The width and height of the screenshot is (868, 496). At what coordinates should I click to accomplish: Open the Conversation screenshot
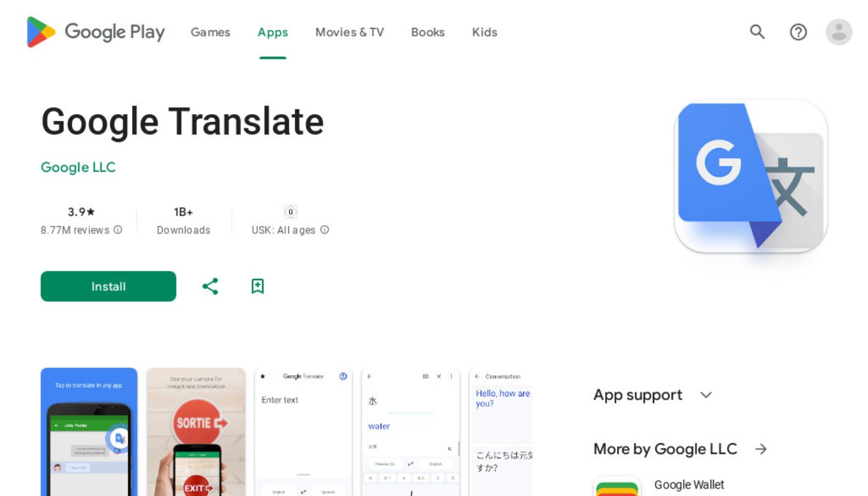click(x=501, y=432)
